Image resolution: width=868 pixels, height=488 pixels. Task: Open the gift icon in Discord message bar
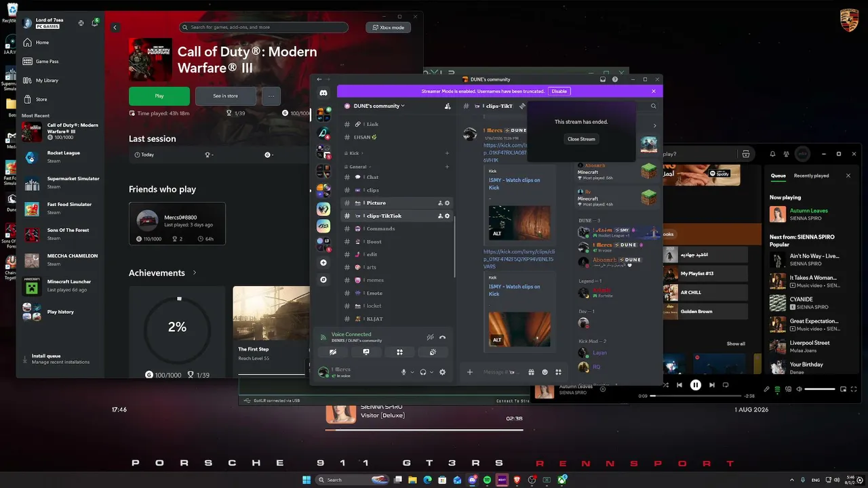click(x=531, y=372)
